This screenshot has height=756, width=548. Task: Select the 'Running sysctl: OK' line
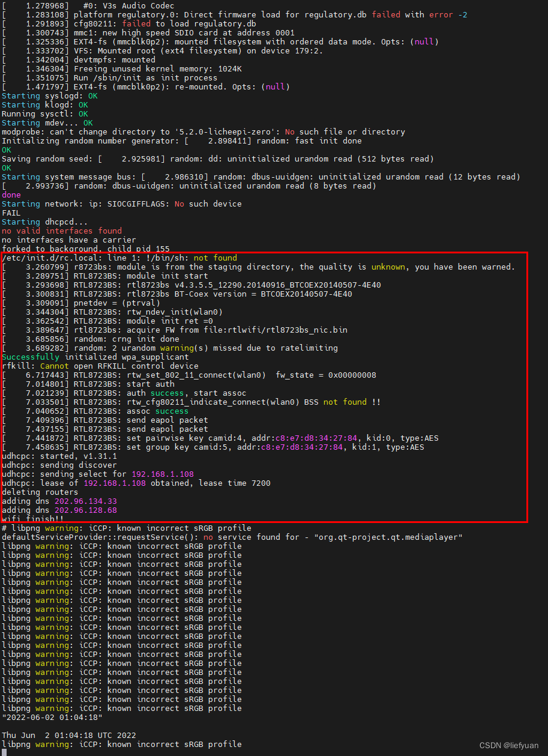click(45, 113)
